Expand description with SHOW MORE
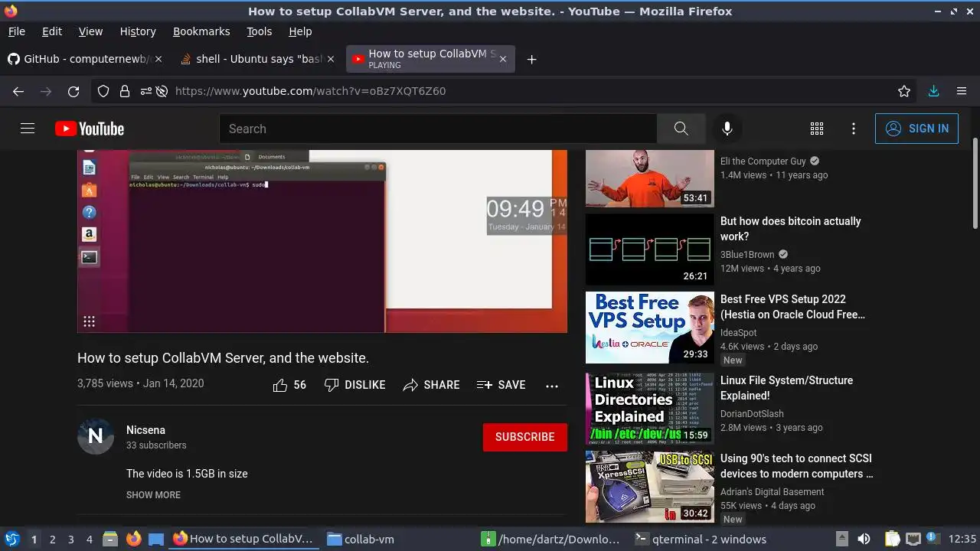 point(153,495)
